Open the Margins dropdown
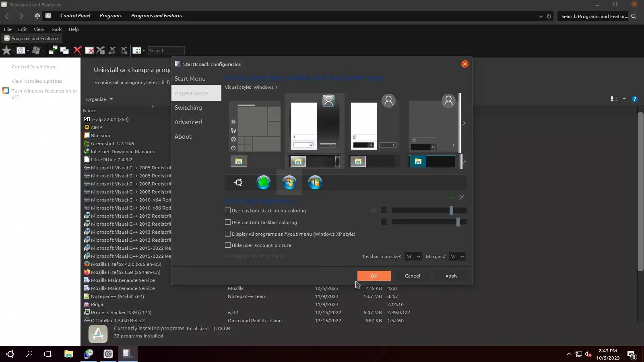 click(457, 257)
